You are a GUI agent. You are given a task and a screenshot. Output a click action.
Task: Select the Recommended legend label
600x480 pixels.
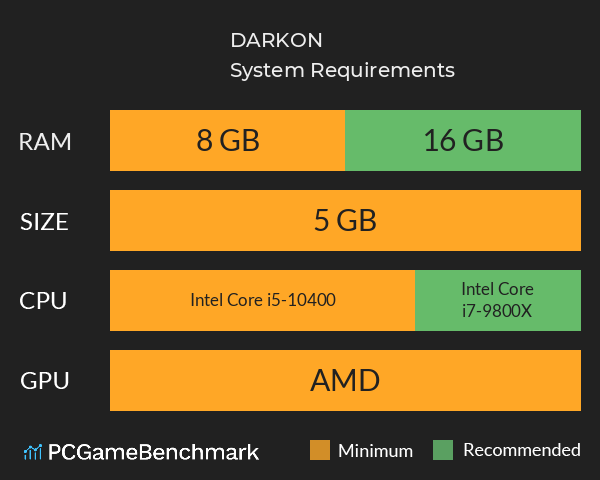click(x=521, y=451)
